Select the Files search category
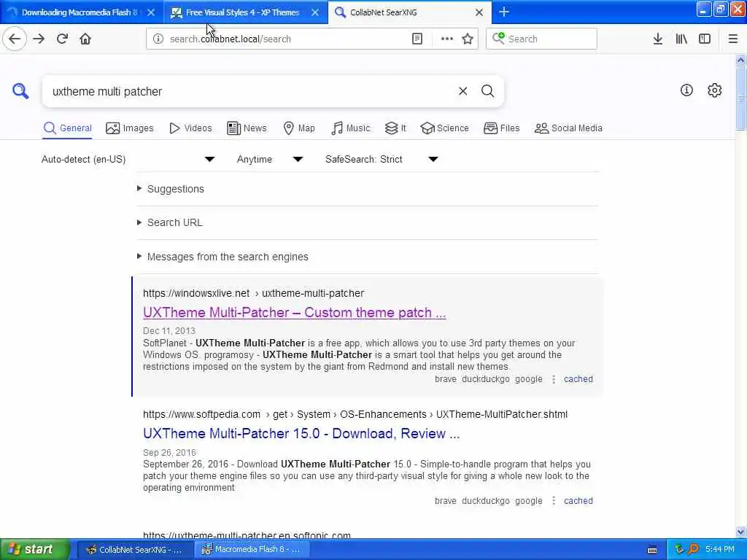The height and width of the screenshot is (560, 747). coord(502,128)
